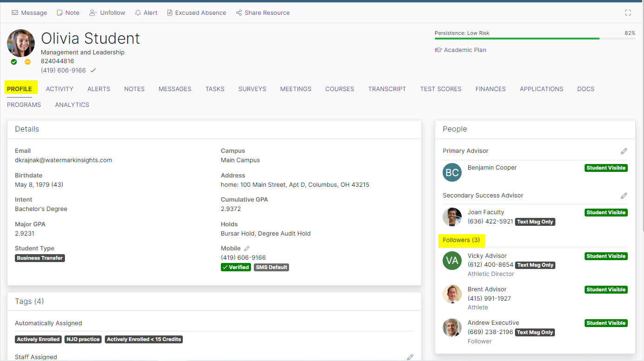This screenshot has width=644, height=361.
Task: View the Analytics tab
Action: tap(72, 105)
